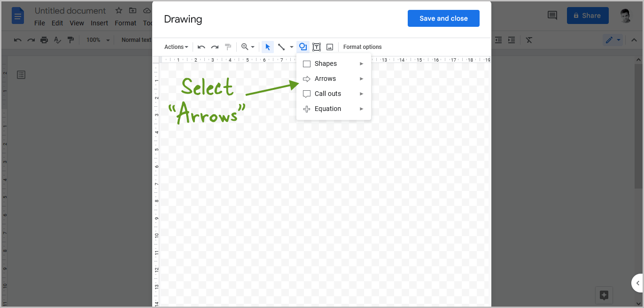Open the editing mode pencil dropdown
Image resolution: width=644 pixels, height=308 pixels.
(617, 40)
